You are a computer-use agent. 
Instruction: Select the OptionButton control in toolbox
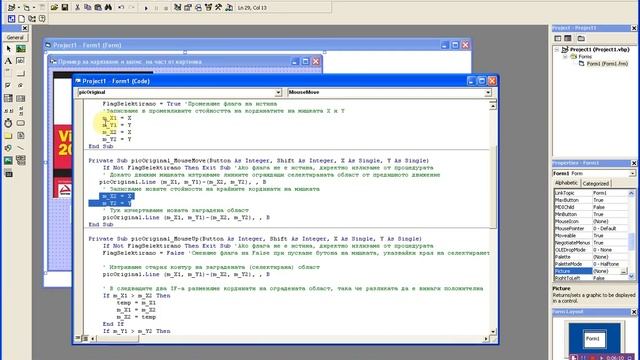click(20, 86)
